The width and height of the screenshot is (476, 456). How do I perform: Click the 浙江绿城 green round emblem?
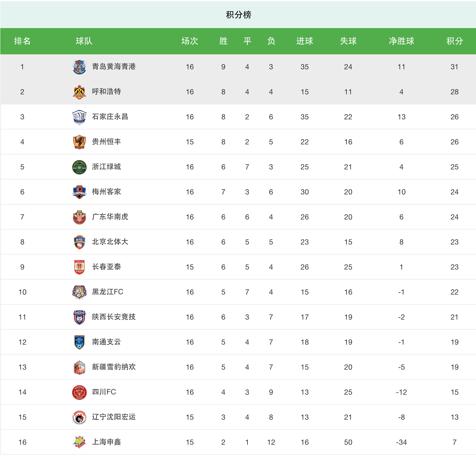[x=79, y=167]
